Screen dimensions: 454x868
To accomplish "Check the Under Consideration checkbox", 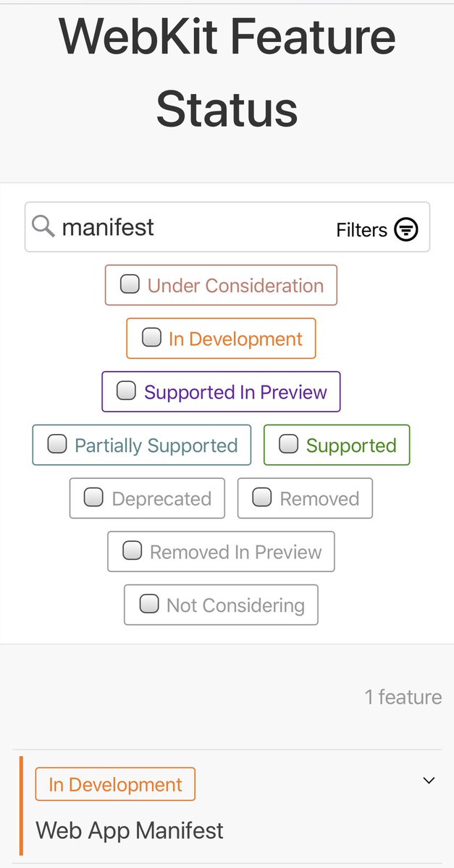I will pyautogui.click(x=130, y=284).
